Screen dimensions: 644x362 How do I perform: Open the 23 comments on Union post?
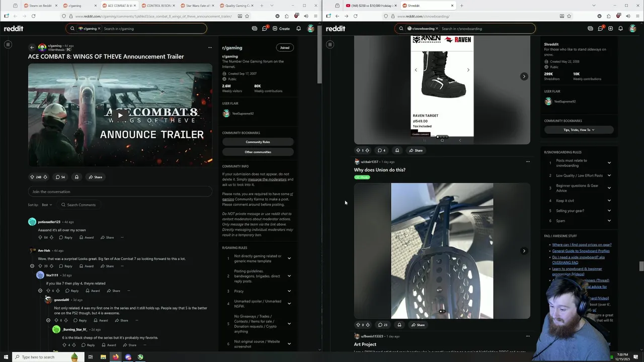click(x=382, y=325)
